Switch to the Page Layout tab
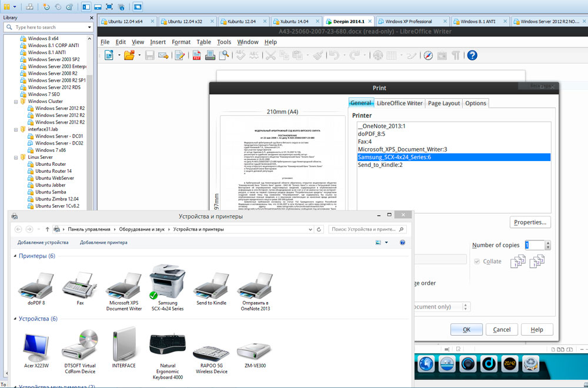588x388 pixels. pyautogui.click(x=444, y=103)
